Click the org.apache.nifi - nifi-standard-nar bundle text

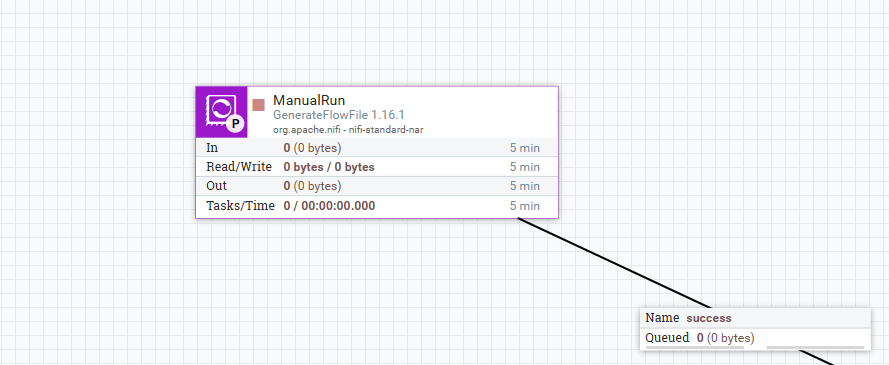tap(348, 130)
